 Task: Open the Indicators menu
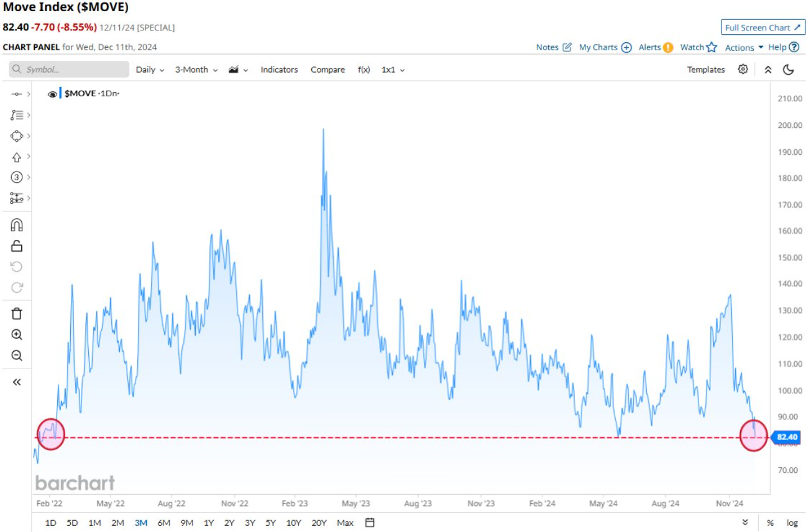point(279,70)
